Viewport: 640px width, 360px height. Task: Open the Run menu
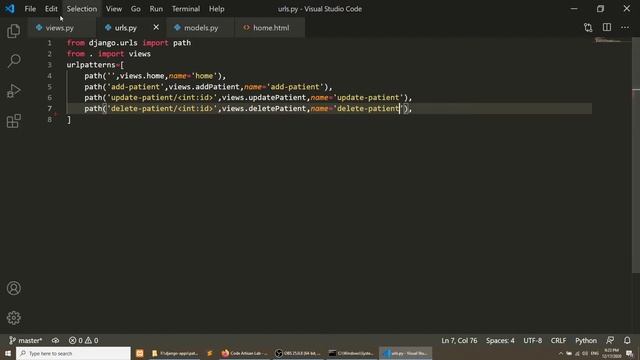[156, 9]
